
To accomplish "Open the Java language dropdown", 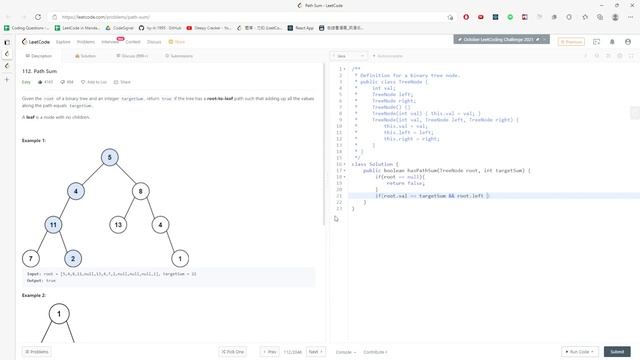I will 349,56.
